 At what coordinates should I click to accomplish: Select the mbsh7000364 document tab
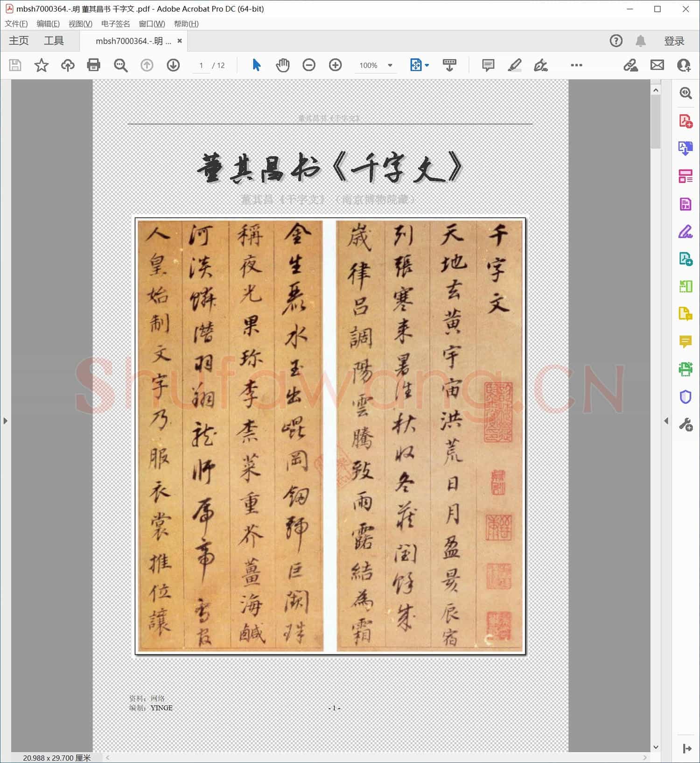(x=133, y=41)
